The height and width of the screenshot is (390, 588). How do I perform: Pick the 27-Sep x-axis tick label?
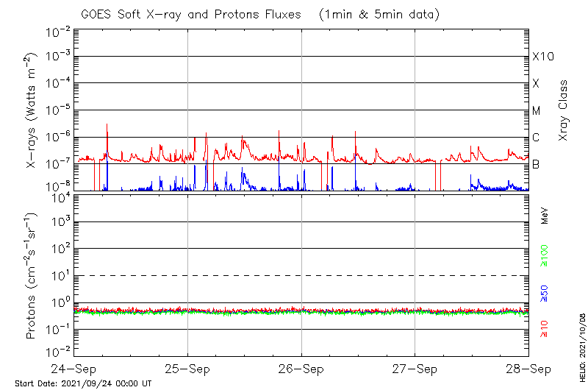(415, 368)
